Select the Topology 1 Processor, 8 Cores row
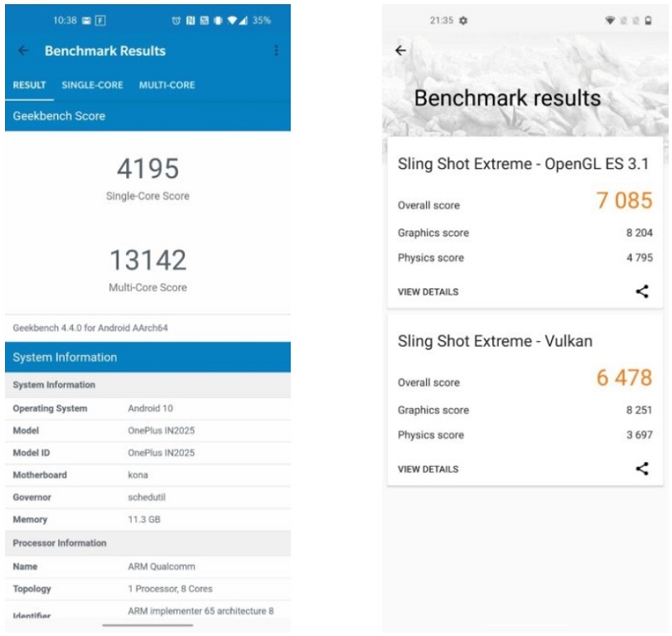Screen dimensions: 672x636 148,589
